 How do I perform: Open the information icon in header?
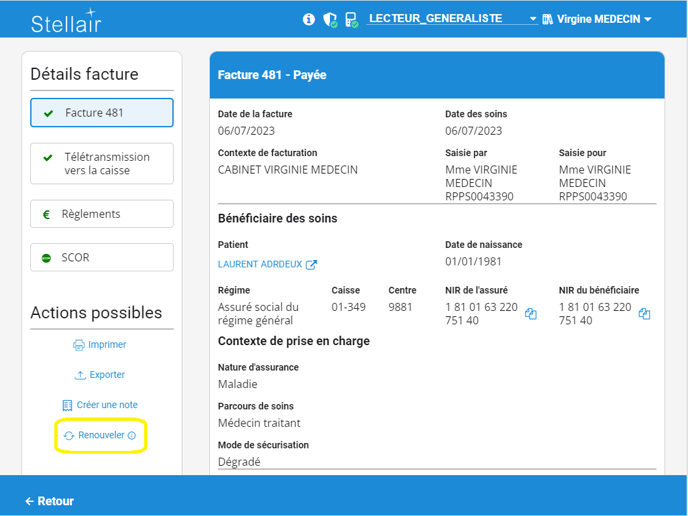click(309, 19)
